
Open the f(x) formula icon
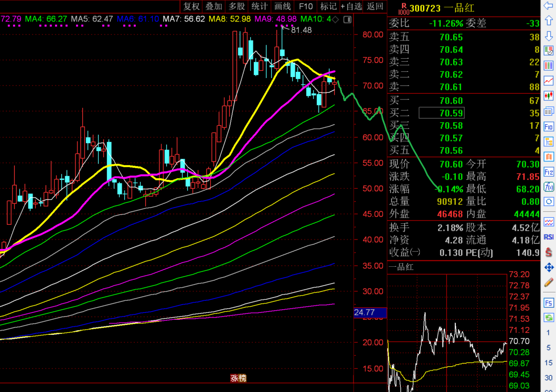pyautogui.click(x=549, y=187)
